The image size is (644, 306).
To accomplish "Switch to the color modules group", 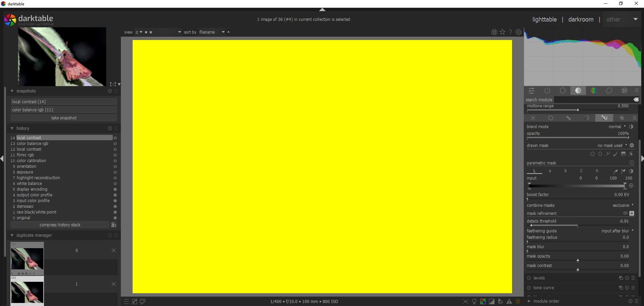I will point(594,91).
